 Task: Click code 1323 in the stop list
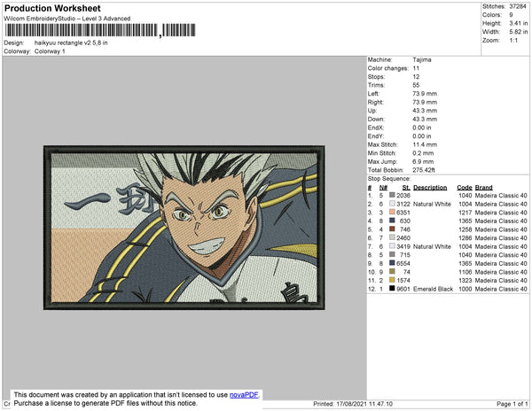tap(465, 281)
